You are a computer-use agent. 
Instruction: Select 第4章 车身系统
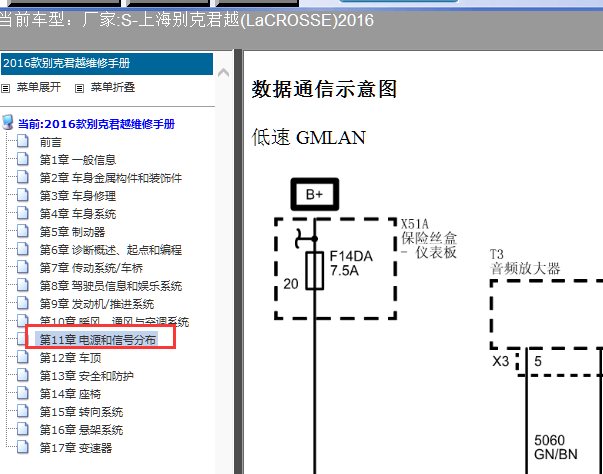click(78, 214)
